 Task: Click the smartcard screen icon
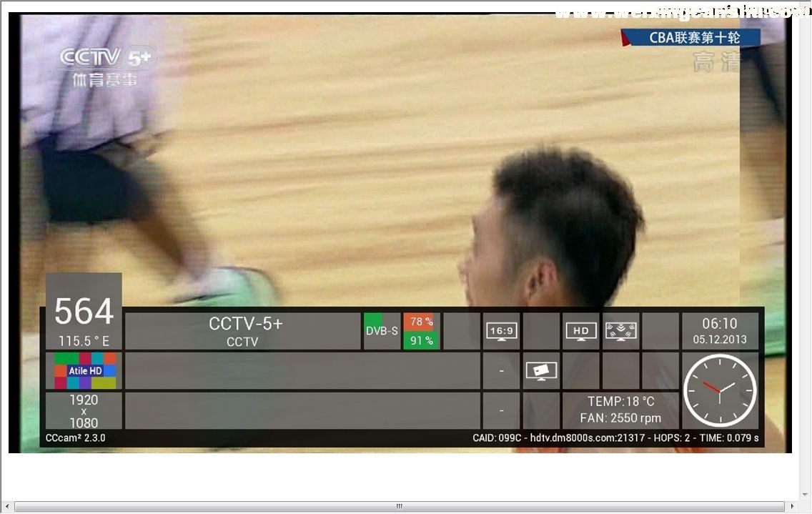pos(541,372)
